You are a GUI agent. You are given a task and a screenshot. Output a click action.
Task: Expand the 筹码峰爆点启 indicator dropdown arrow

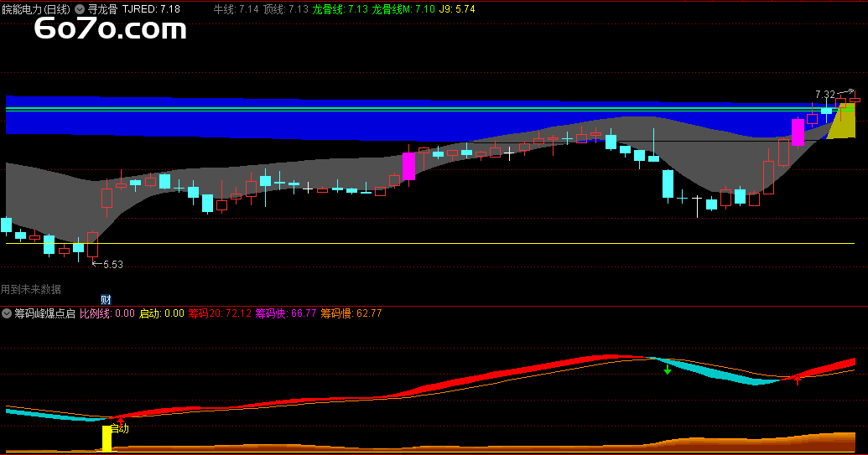coord(7,313)
